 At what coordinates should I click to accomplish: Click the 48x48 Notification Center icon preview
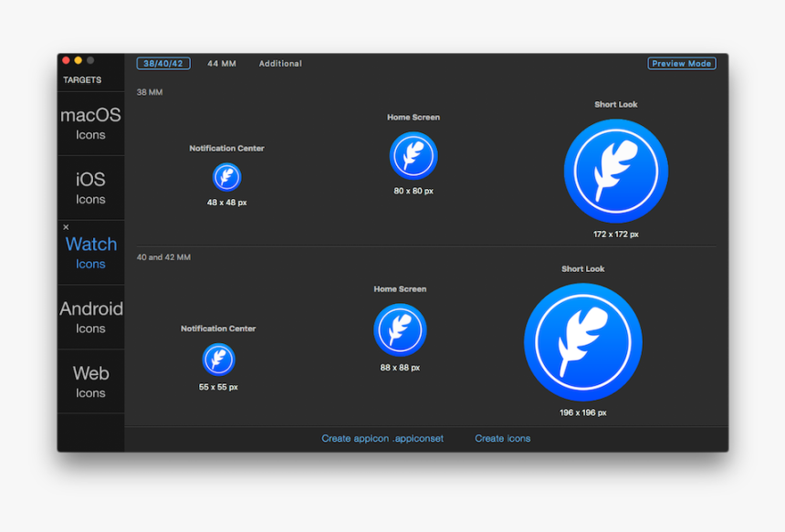225,176
